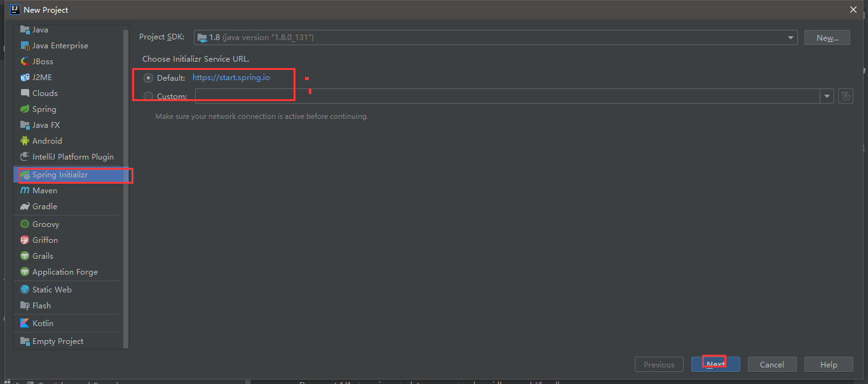Click the IntelliJ logo in the title bar
Viewport: 868px width, 384px height.
coord(15,10)
